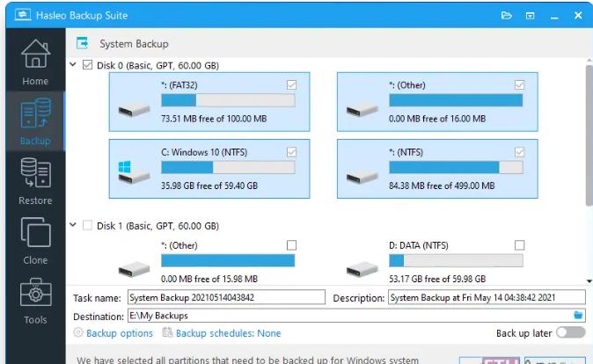This screenshot has width=593, height=364.
Task: Click the 499.00 MB NTFS partition drive icon
Action: [x=362, y=177]
